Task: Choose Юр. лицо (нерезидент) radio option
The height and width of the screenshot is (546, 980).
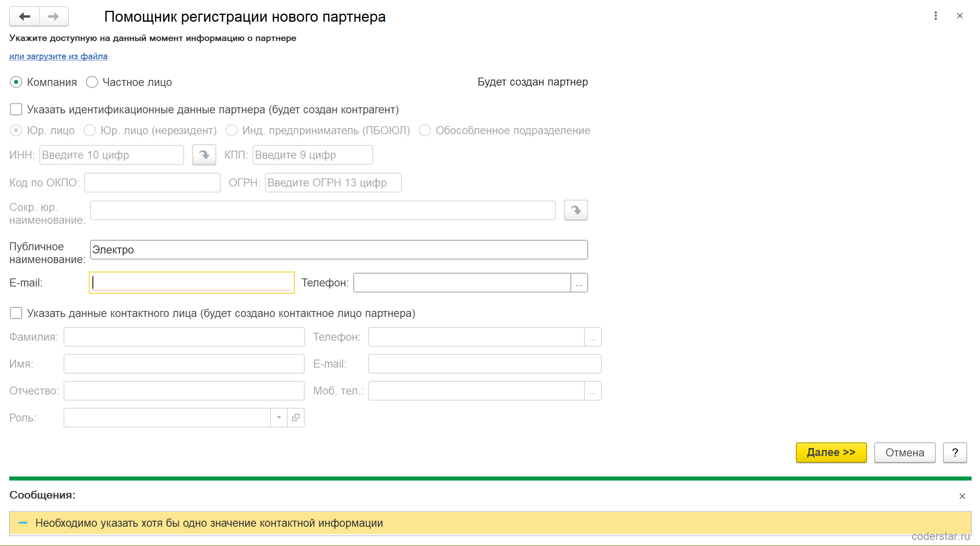Action: (x=90, y=131)
